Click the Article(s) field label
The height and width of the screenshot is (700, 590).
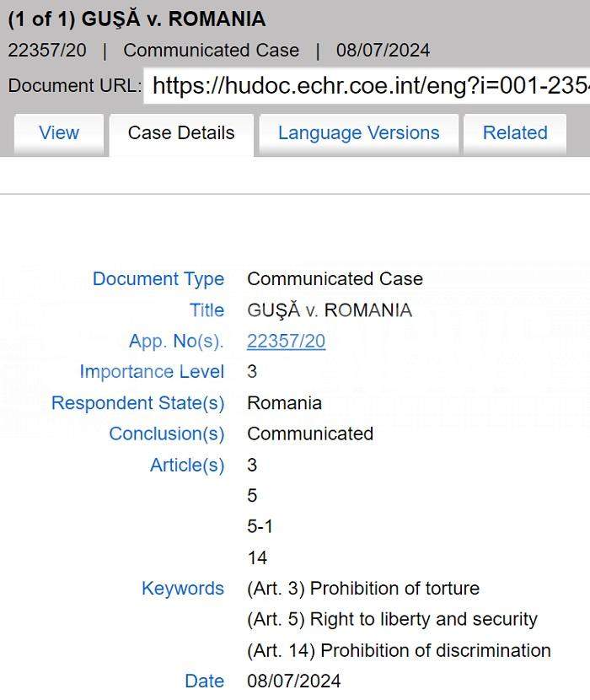click(x=187, y=466)
